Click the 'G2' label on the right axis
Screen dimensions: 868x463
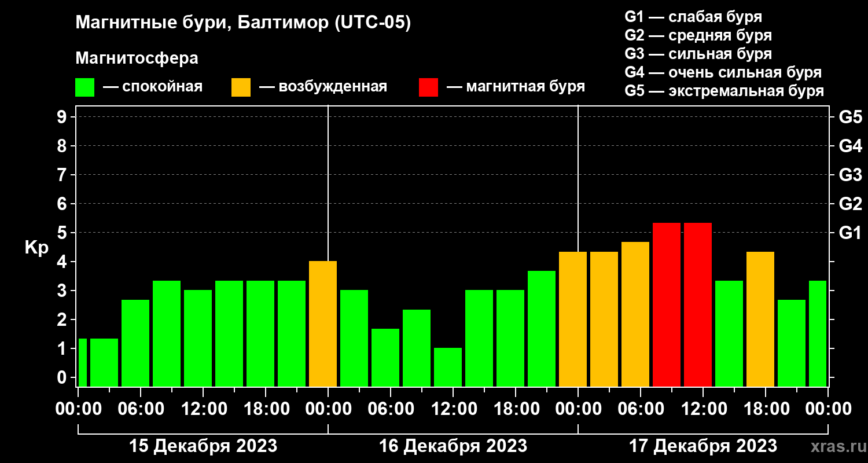pos(850,204)
